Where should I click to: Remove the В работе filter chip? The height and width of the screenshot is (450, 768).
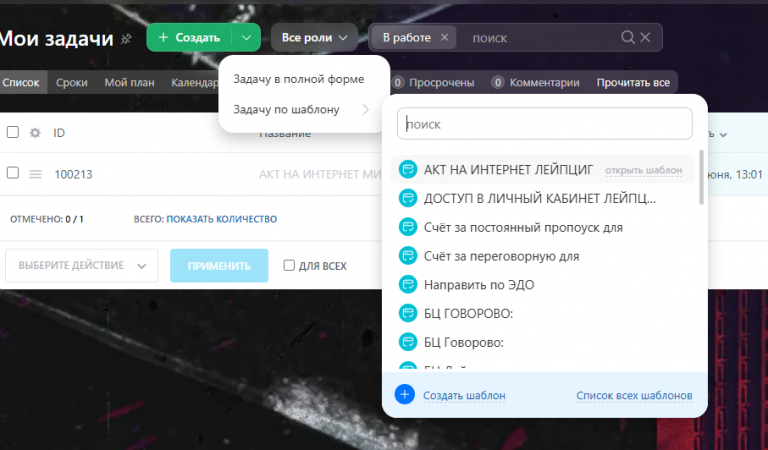444,38
